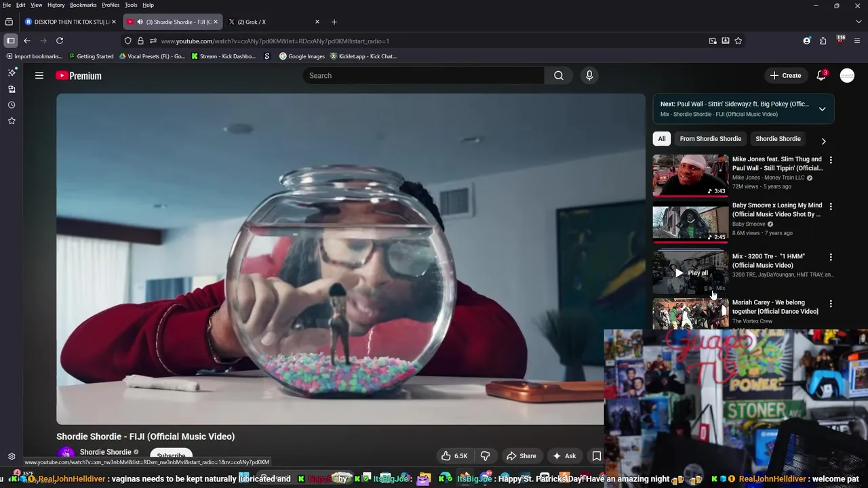Open options menu for Mike Jones Still Tippin'
Image resolution: width=868 pixels, height=488 pixels.
(x=831, y=160)
